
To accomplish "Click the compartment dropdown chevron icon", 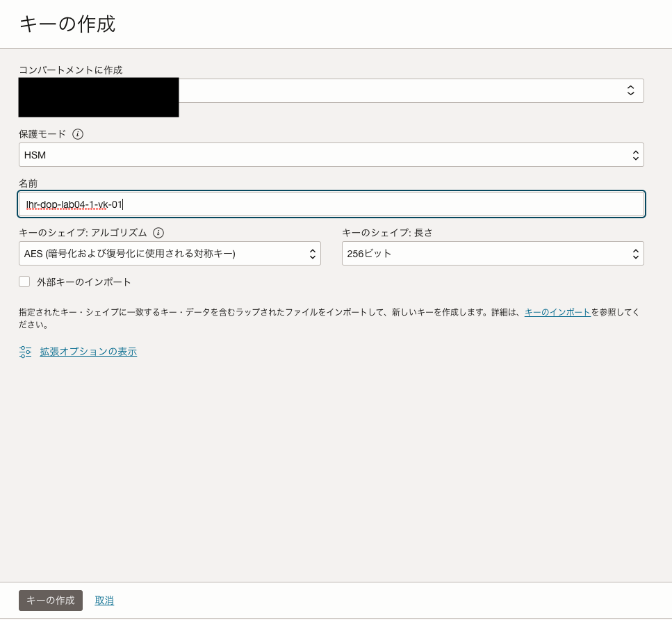I will click(630, 90).
